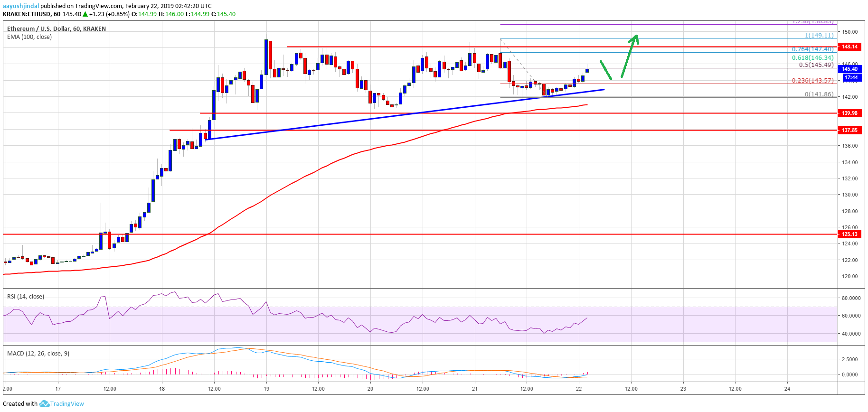Click the 0.236(143.57) Fibonacci level label
This screenshot has height=412, width=868.
coord(812,81)
